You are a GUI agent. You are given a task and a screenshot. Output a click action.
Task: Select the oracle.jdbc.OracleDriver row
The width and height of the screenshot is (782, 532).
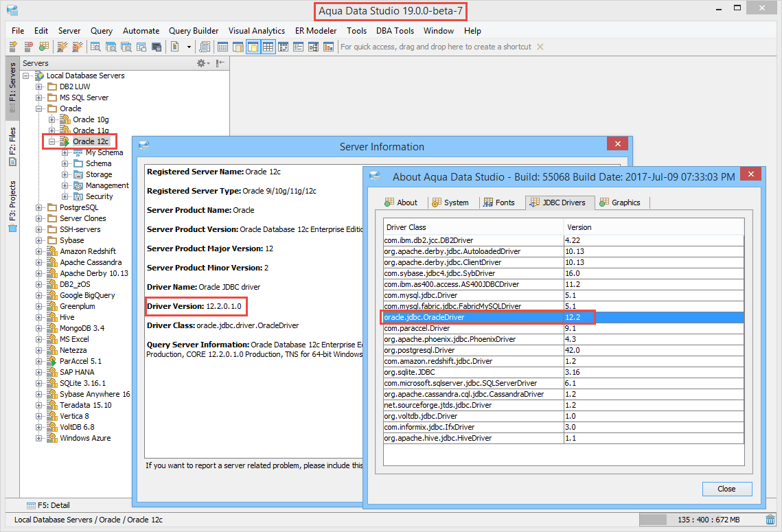pyautogui.click(x=564, y=317)
